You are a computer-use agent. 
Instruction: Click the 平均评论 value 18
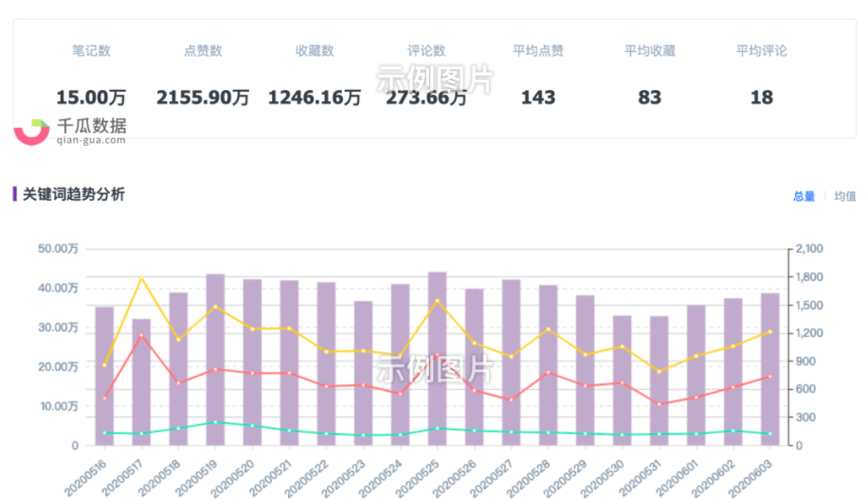(761, 98)
